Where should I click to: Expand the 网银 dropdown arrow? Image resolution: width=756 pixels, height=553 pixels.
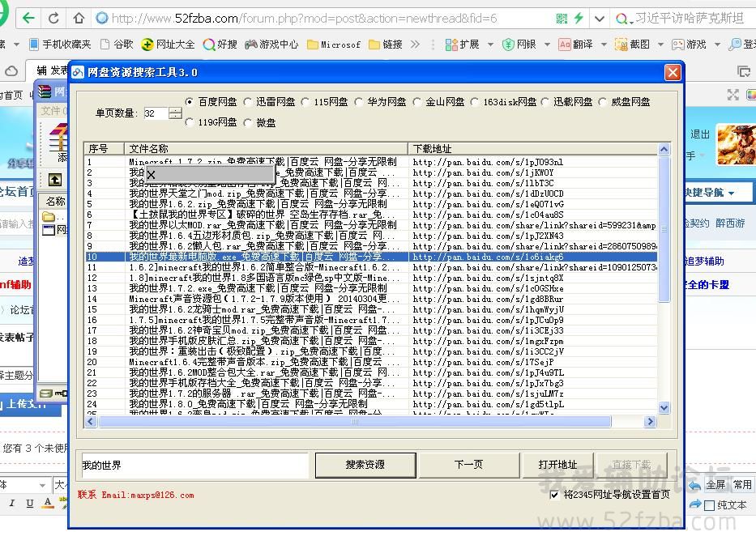(547, 45)
